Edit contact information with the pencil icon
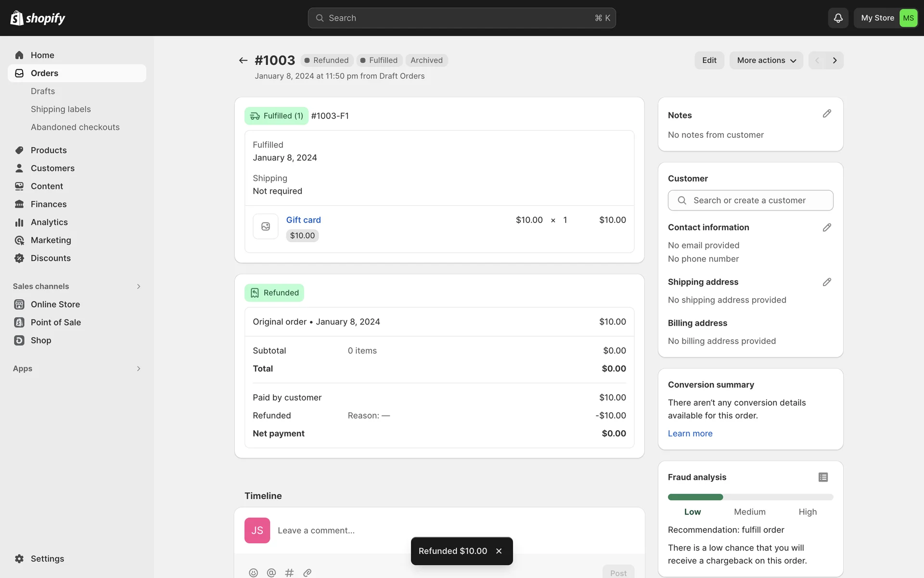The height and width of the screenshot is (578, 924). (827, 227)
